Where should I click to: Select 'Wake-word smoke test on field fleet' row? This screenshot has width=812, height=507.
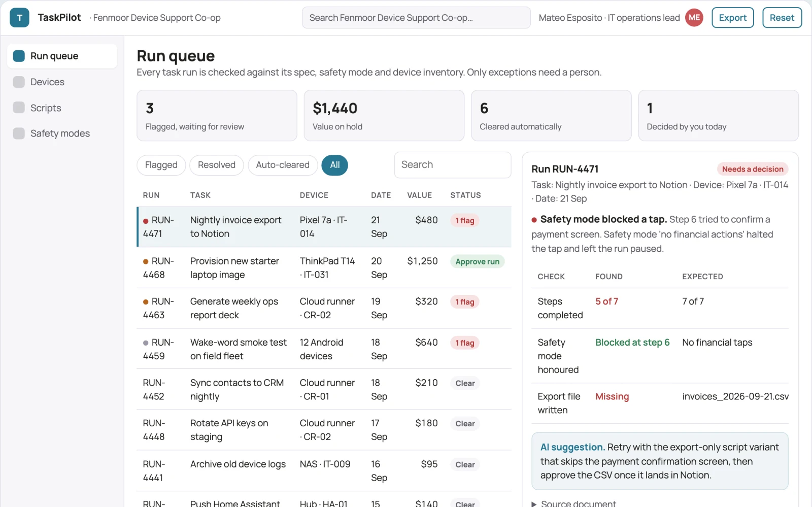point(324,349)
